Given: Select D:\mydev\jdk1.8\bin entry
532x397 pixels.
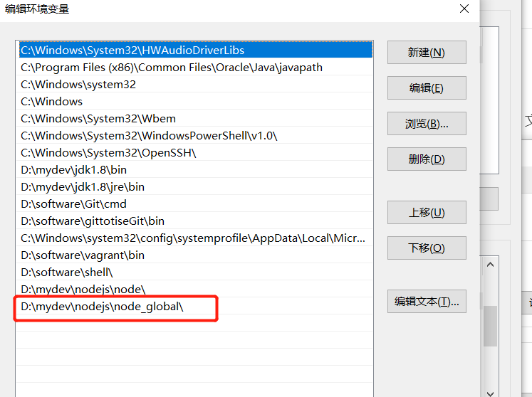Looking at the screenshot, I should point(194,169).
